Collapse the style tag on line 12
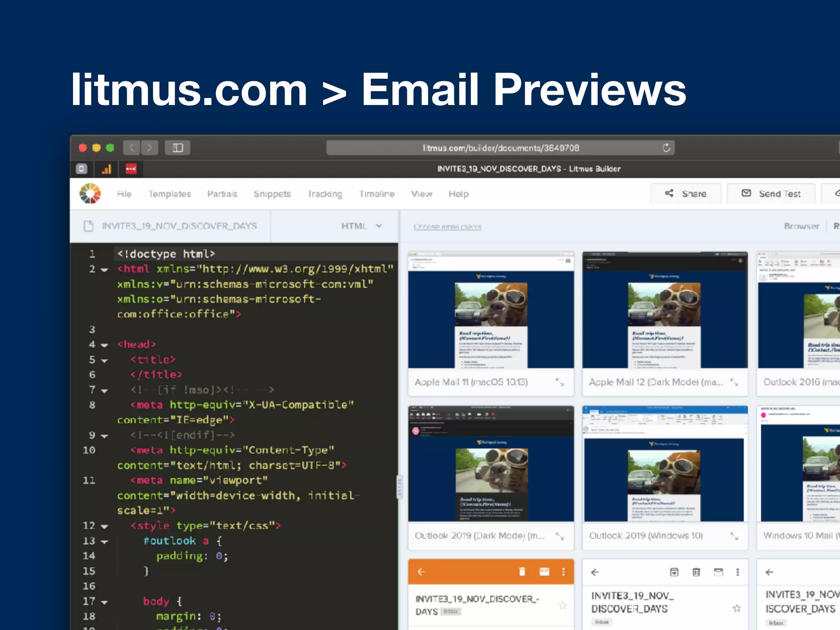840x630 pixels. [x=105, y=527]
